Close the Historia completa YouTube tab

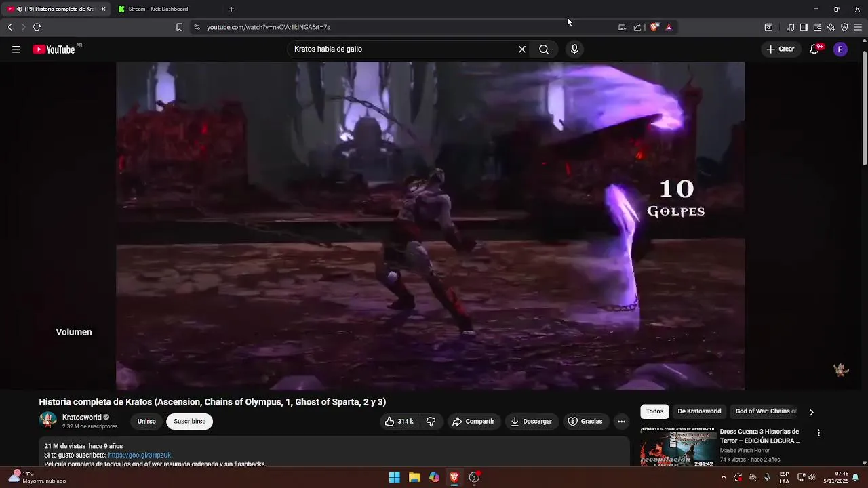pos(103,9)
